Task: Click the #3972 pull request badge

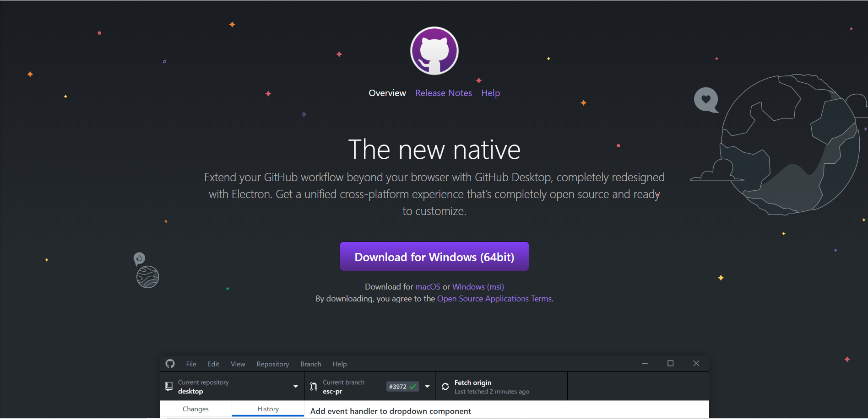Action: (x=402, y=387)
